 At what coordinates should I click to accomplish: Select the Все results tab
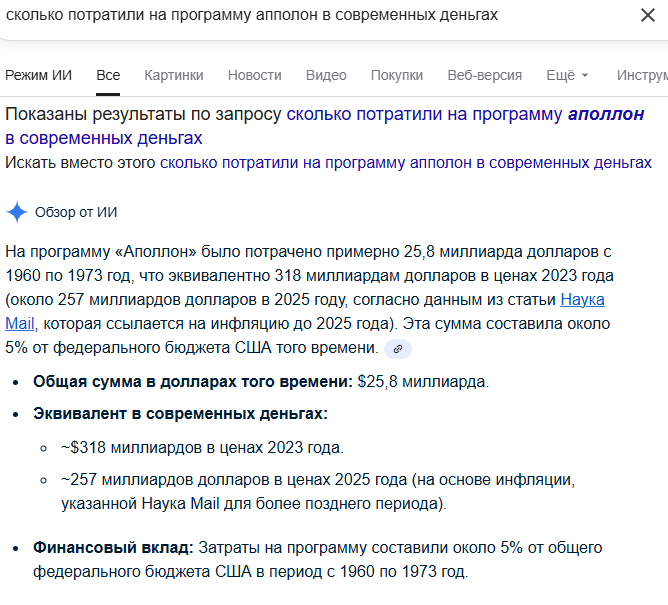108,75
